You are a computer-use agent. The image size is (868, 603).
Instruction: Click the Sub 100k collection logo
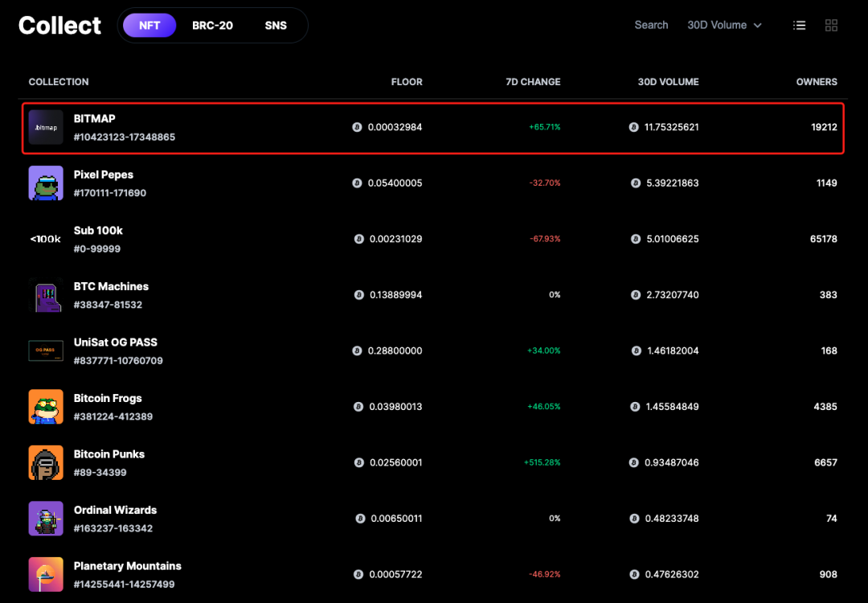[46, 240]
